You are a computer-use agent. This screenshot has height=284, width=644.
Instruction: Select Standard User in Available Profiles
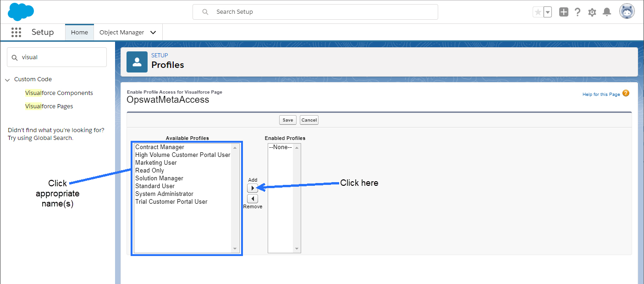182,186
